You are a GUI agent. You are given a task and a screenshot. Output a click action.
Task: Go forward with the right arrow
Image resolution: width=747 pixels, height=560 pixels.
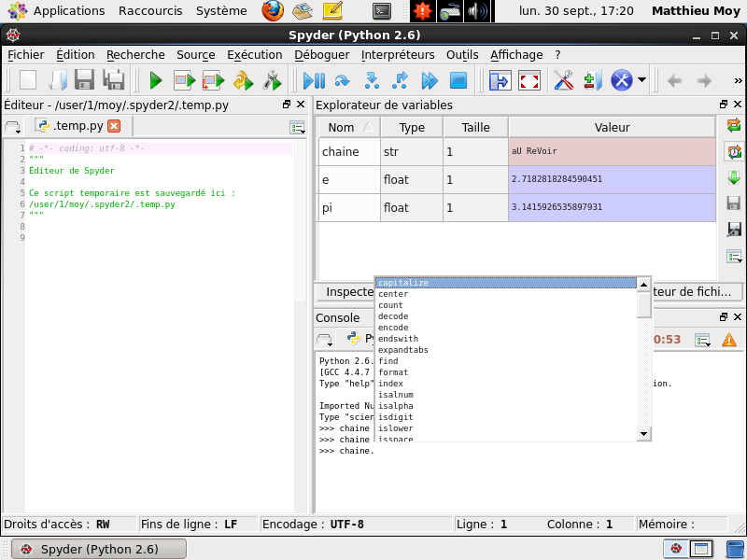click(704, 81)
